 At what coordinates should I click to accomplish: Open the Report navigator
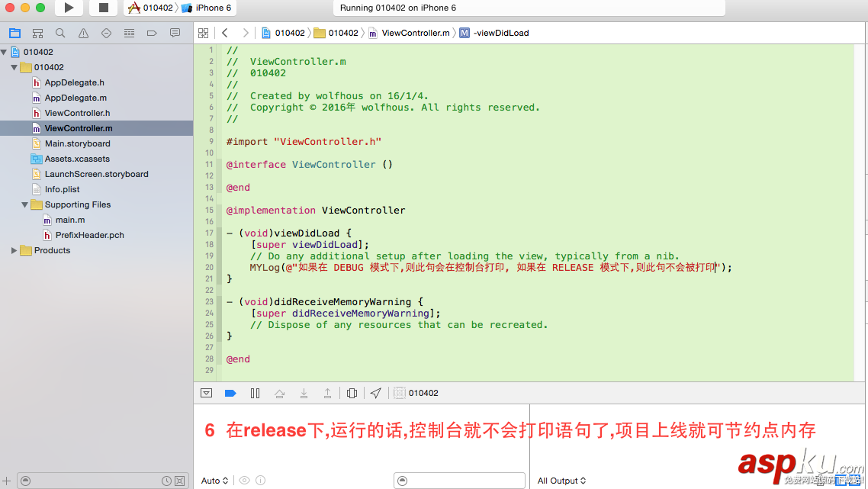175,33
